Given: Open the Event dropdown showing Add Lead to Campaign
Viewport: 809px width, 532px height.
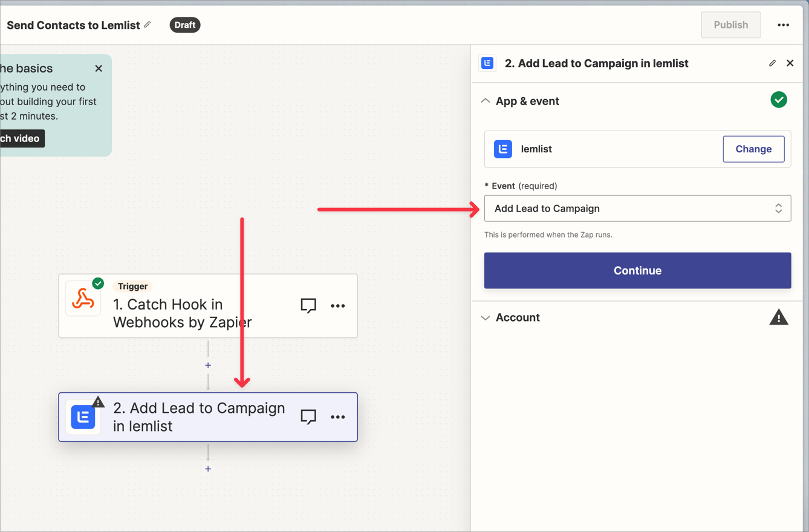Looking at the screenshot, I should (x=637, y=209).
